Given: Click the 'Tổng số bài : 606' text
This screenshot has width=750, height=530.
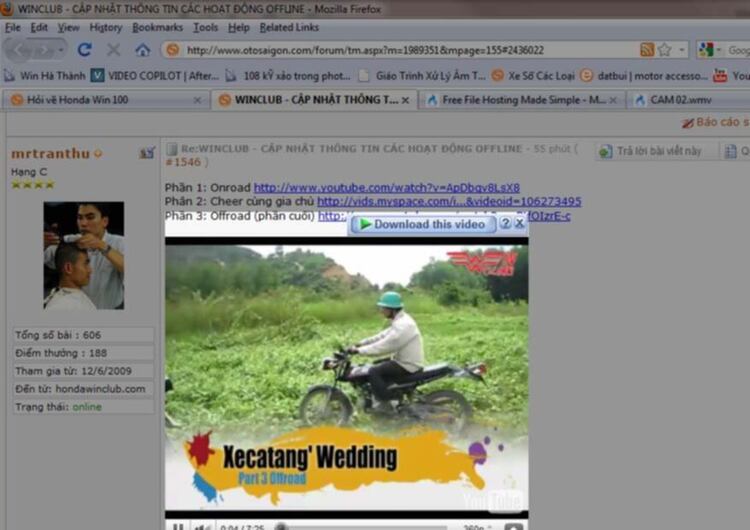Looking at the screenshot, I should [x=58, y=335].
